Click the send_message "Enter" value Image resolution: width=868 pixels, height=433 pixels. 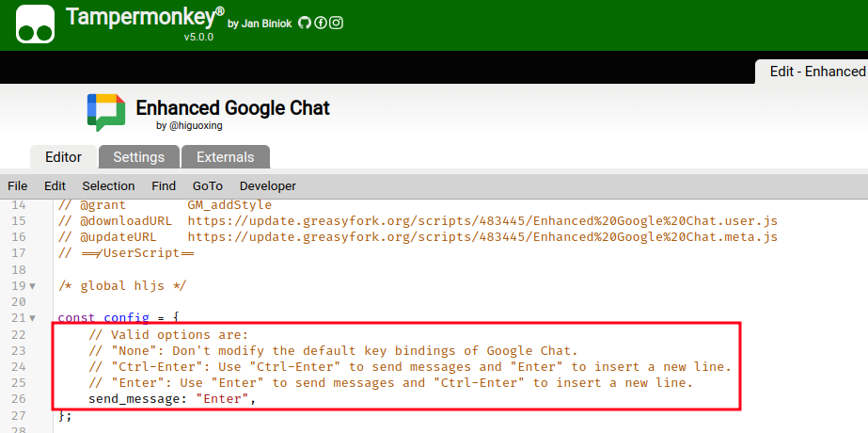(x=223, y=399)
